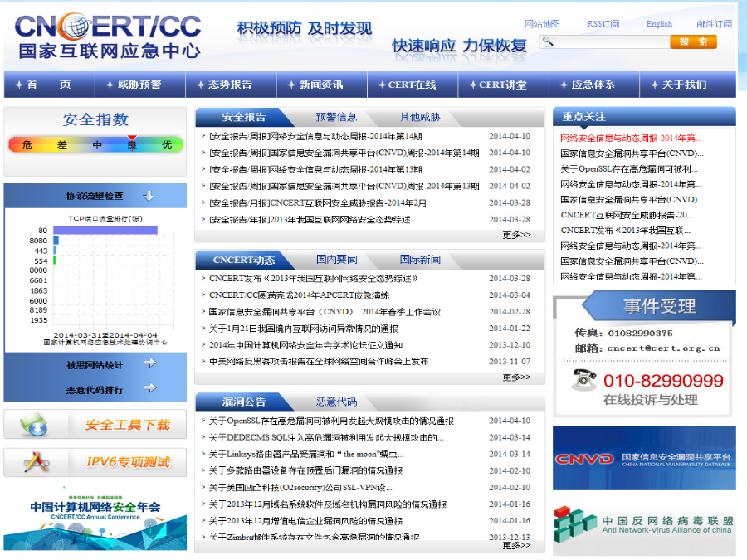Viewport: 747px width, 560px height.
Task: Select the 国内要闻 tab
Action: click(336, 260)
